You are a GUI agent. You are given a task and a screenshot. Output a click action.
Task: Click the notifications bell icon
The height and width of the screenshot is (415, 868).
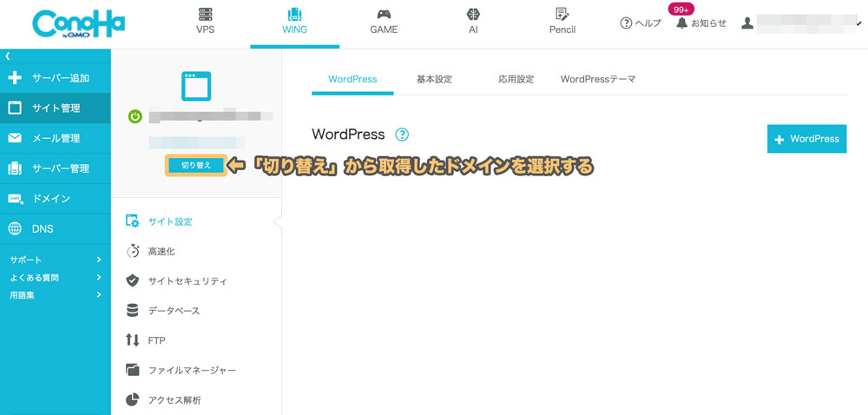click(683, 23)
